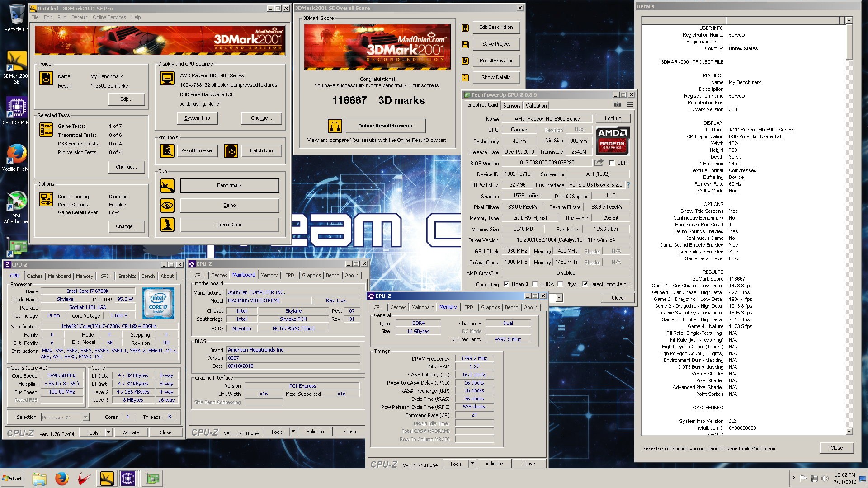Toggle the OpenCL computing checkbox

point(507,284)
